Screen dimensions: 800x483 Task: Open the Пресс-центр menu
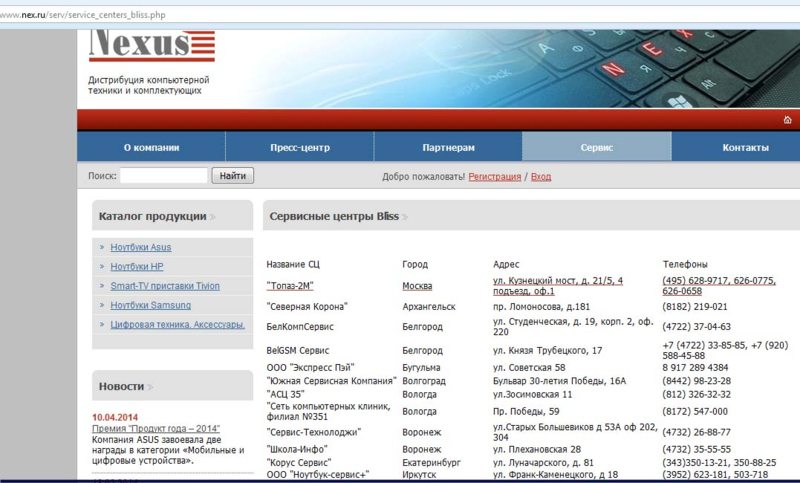(x=300, y=147)
